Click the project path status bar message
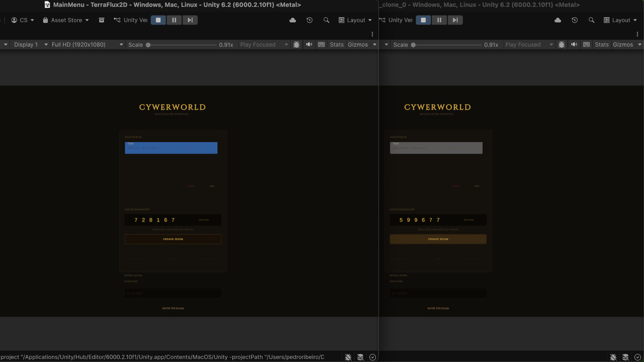Image resolution: width=644 pixels, height=362 pixels. tap(163, 357)
